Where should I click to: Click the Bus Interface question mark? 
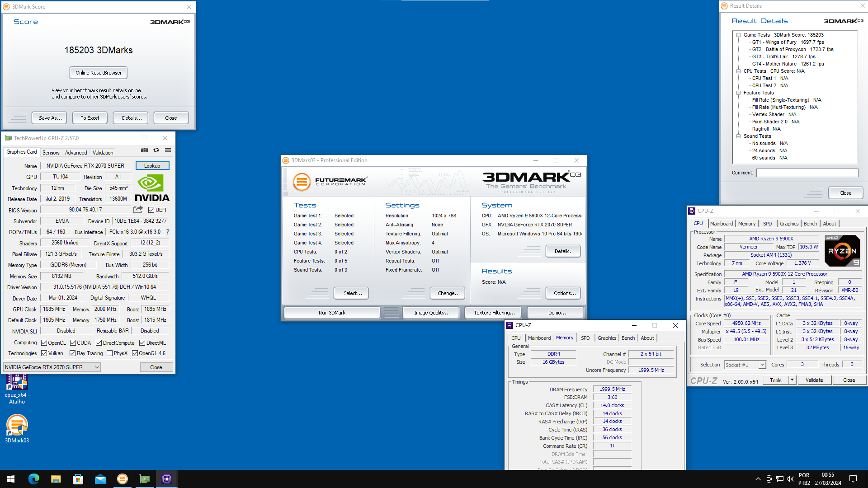pyautogui.click(x=168, y=232)
